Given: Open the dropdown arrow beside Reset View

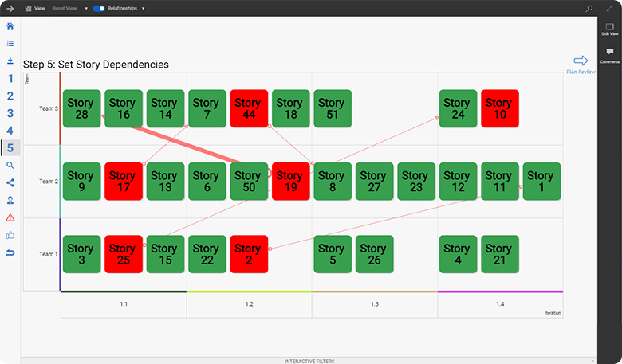Looking at the screenshot, I should pyautogui.click(x=86, y=8).
